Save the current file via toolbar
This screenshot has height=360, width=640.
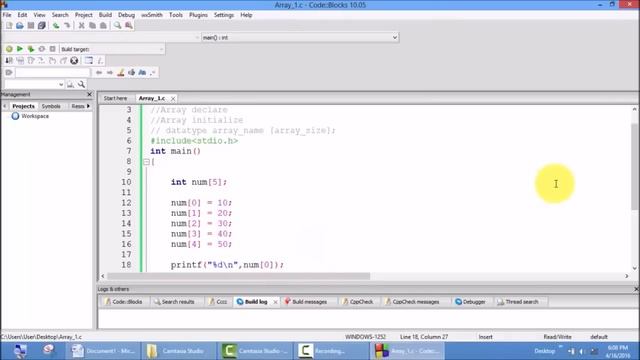(31, 26)
